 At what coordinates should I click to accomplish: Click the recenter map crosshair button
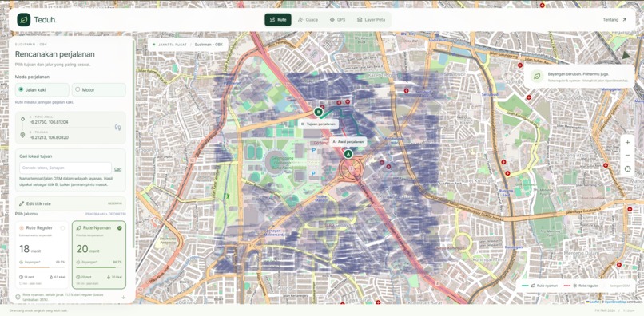coord(627,168)
